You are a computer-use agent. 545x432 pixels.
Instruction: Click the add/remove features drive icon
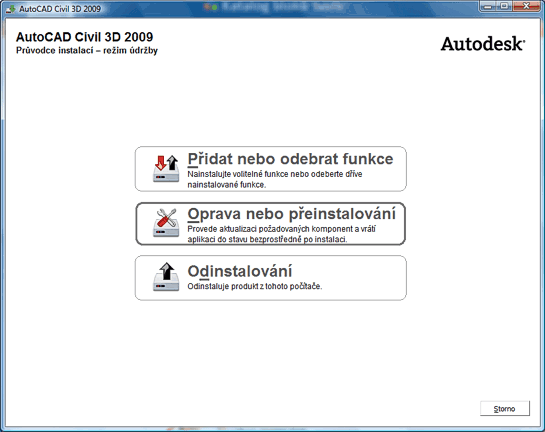tap(166, 169)
